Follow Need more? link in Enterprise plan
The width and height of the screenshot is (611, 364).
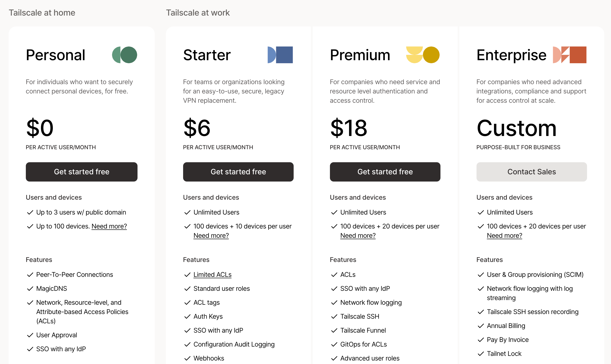pos(504,235)
